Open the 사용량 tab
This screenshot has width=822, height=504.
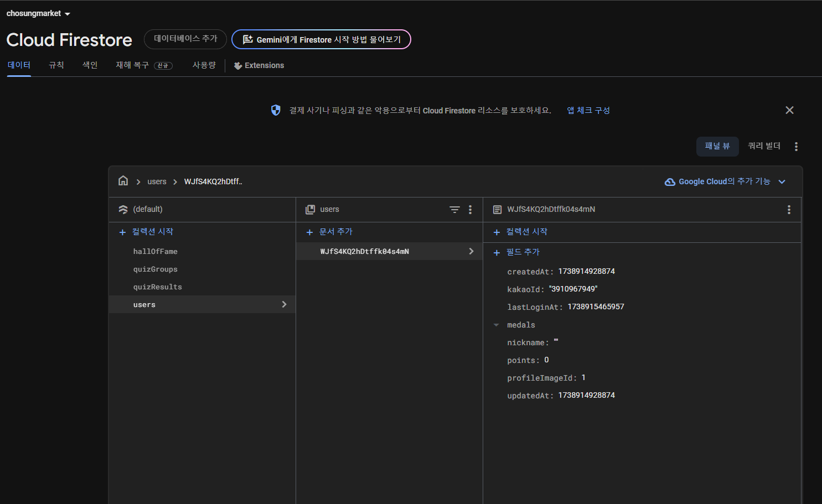coord(204,65)
